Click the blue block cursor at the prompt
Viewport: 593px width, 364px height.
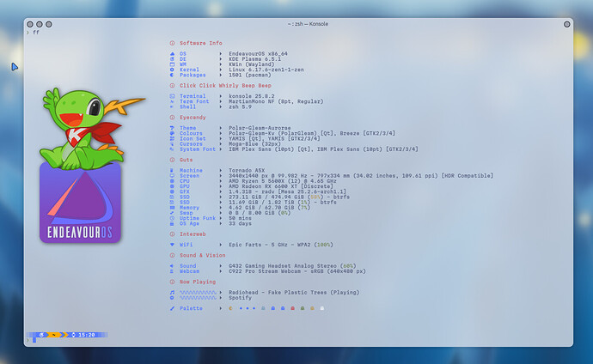[x=34, y=340]
